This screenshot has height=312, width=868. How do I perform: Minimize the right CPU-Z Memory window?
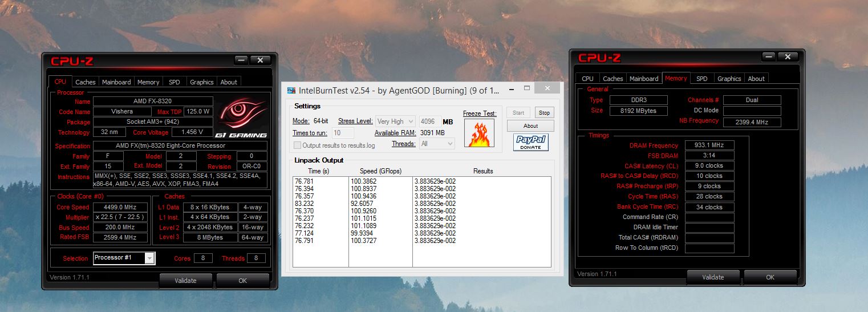tap(769, 56)
